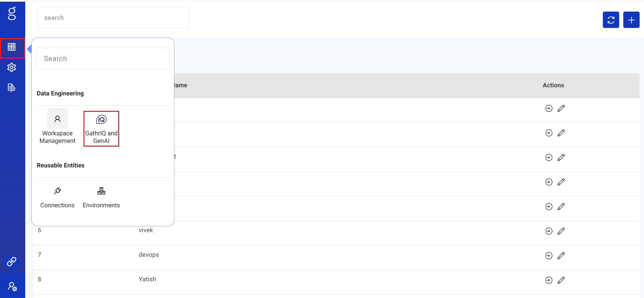The image size is (644, 298).
Task: Open the Connections entity
Action: (58, 197)
